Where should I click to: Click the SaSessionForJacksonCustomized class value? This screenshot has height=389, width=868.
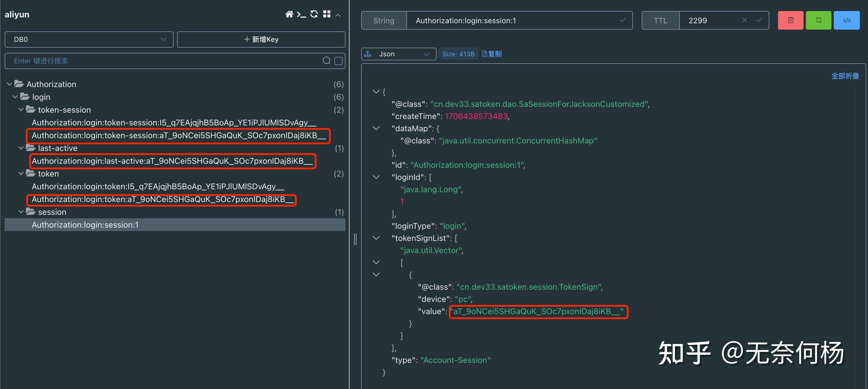(x=539, y=104)
